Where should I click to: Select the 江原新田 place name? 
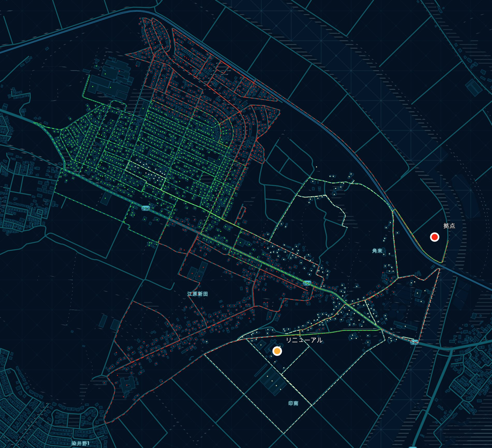click(197, 294)
